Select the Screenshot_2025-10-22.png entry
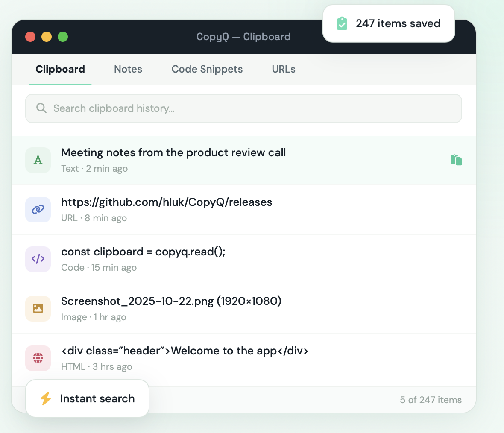 243,309
